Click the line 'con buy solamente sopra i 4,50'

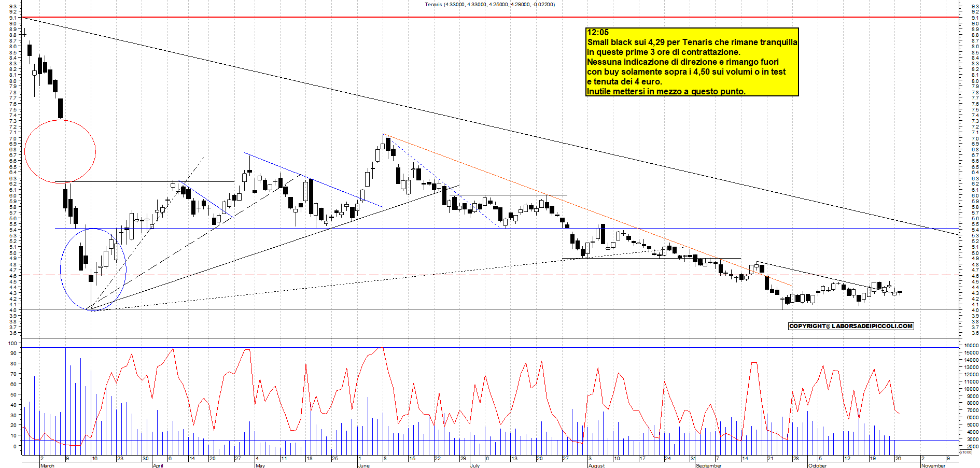tap(648, 72)
